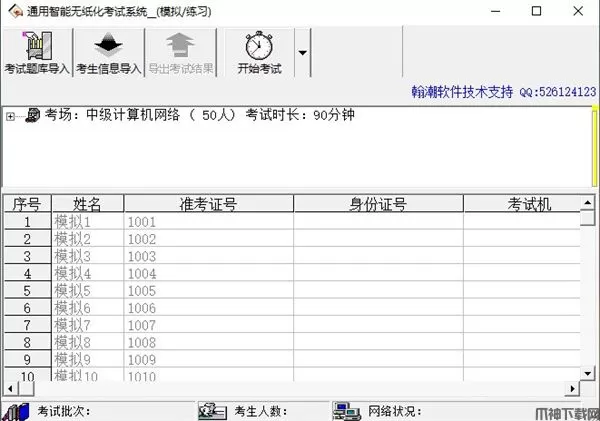Screen dimensions: 600x421
Task: Click the 考试机 column header
Action: click(522, 204)
